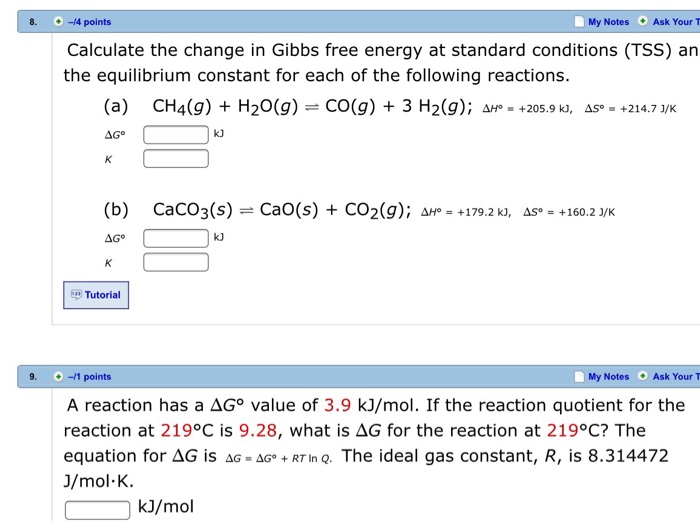Viewport: 700px width, 521px height.
Task: Click the K answer box for part (b)
Action: [176, 263]
